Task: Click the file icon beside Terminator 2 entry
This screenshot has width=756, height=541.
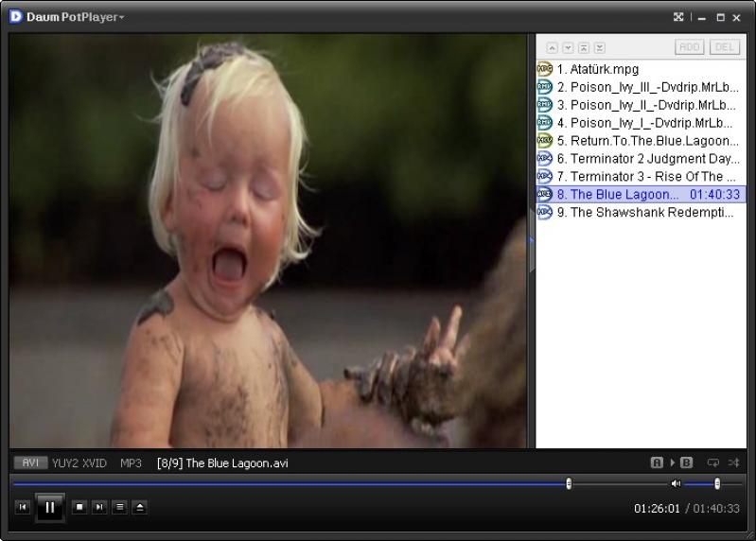Action: [x=545, y=158]
